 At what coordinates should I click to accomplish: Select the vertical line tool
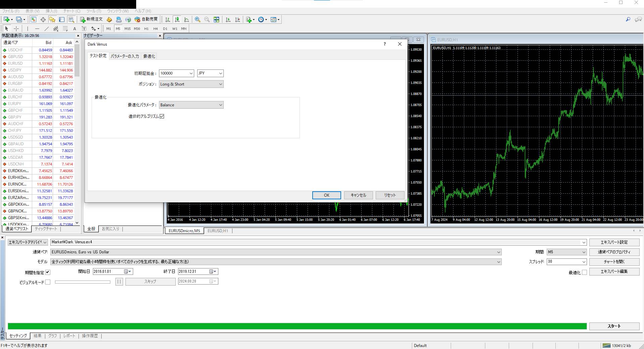[x=28, y=29]
